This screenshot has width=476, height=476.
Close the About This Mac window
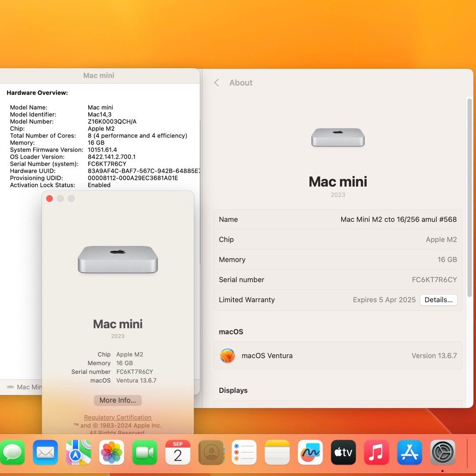pyautogui.click(x=49, y=198)
